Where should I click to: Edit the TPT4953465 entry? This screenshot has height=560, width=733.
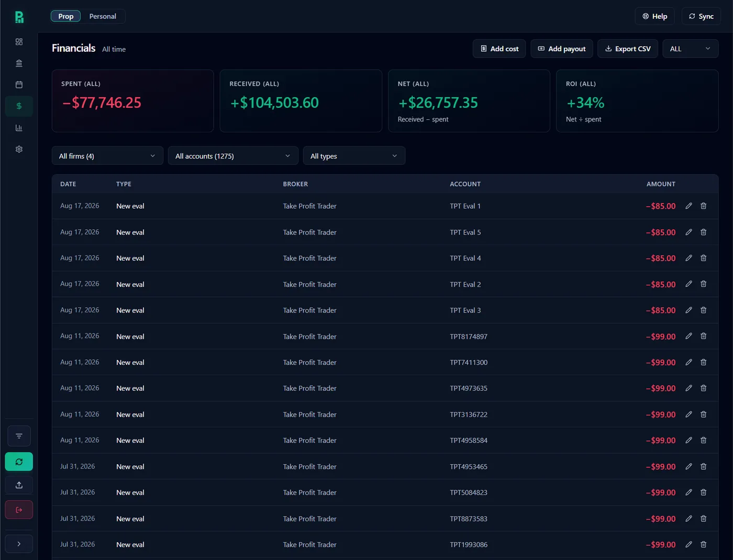689,466
